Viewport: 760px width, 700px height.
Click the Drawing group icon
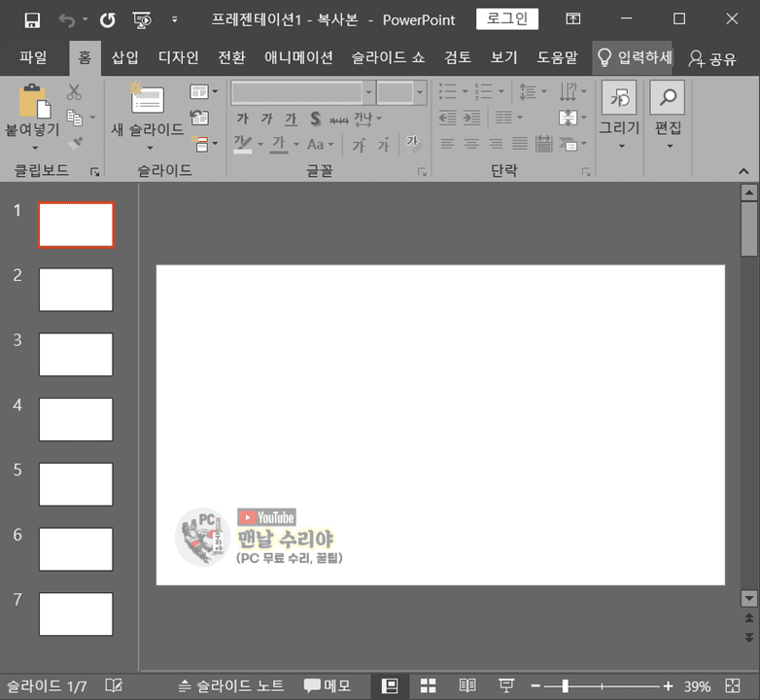coord(619,99)
